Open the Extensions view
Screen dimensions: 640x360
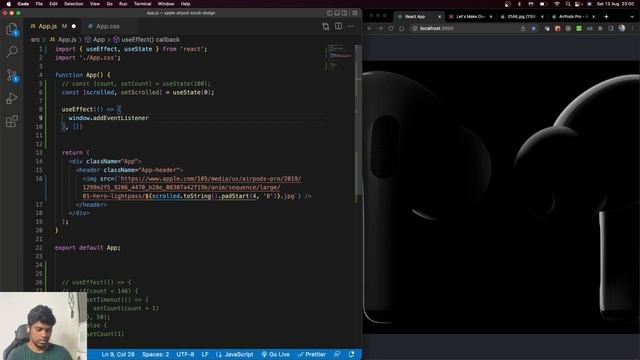12,121
